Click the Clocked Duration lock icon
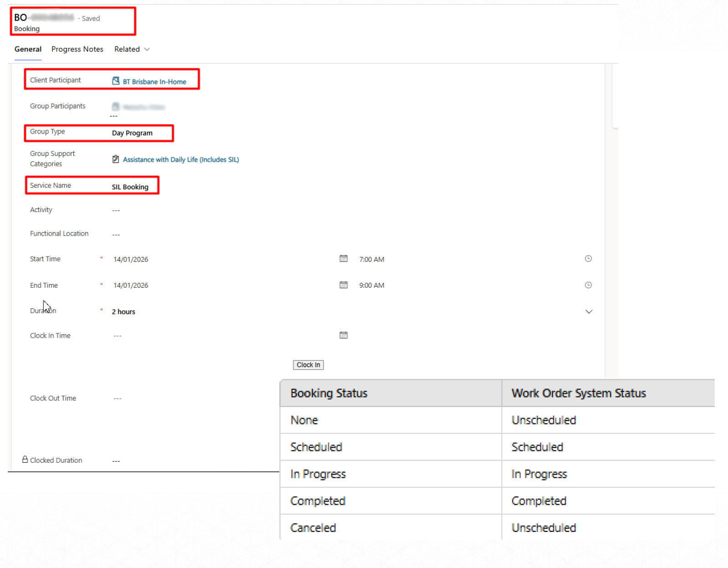The height and width of the screenshot is (568, 728). [25, 460]
